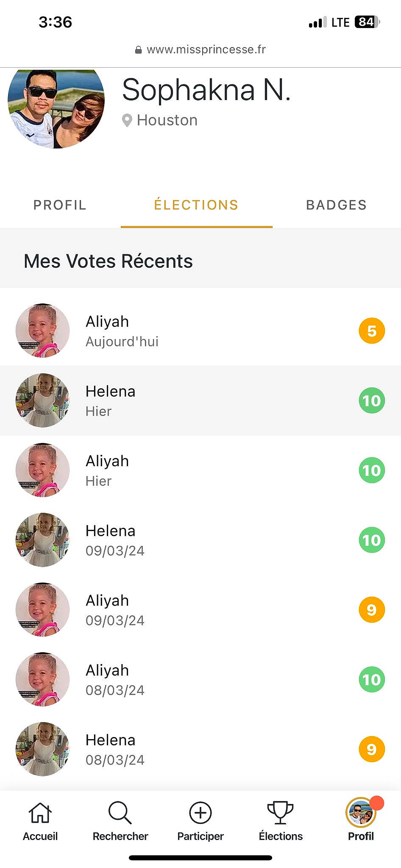This screenshot has height=868, width=401.
Task: Switch to the PROFIL tab
Action: 60,205
